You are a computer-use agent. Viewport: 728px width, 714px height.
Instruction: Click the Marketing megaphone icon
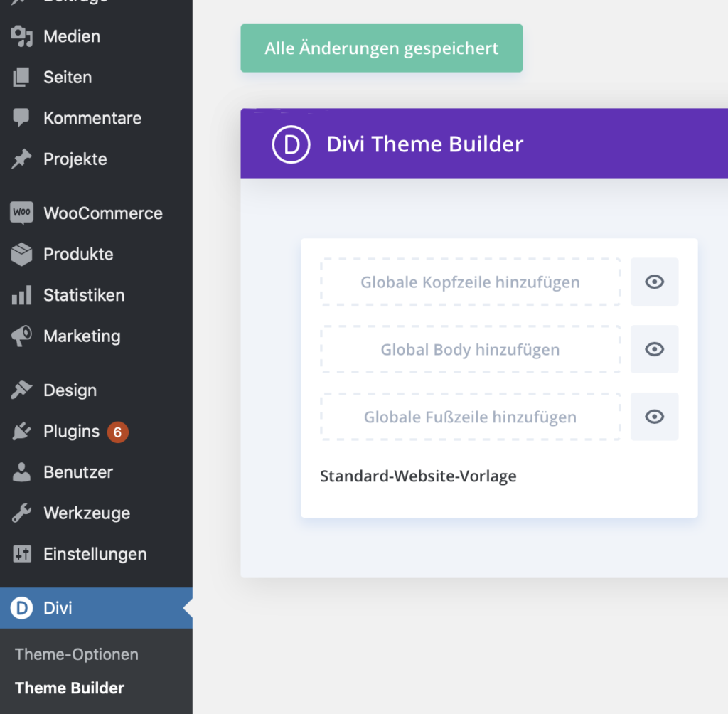[21, 336]
